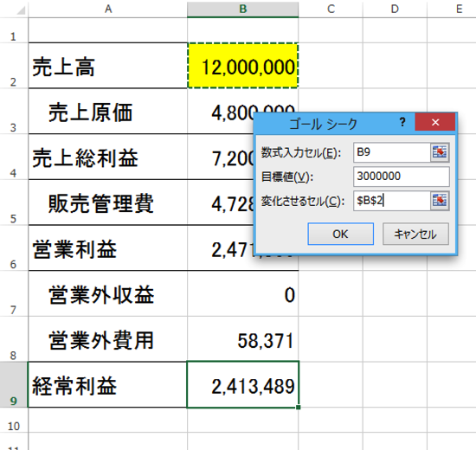Click range selector icon for 数式入力セル
This screenshot has width=476, height=450.
click(x=440, y=151)
